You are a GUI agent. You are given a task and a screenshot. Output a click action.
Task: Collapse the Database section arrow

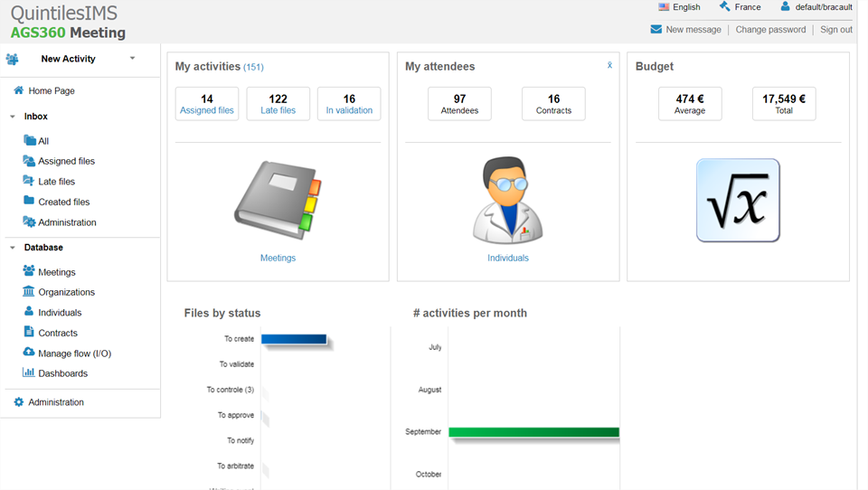[x=13, y=248]
